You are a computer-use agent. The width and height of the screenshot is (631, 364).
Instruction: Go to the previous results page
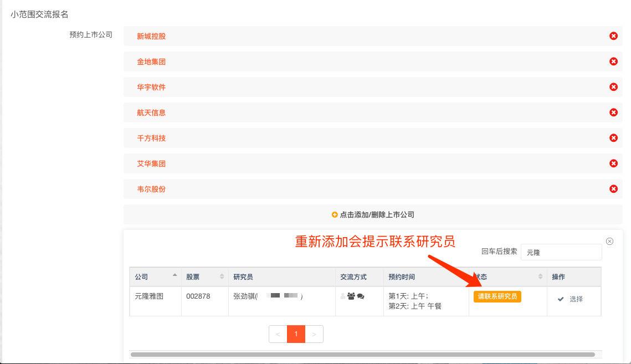click(278, 334)
